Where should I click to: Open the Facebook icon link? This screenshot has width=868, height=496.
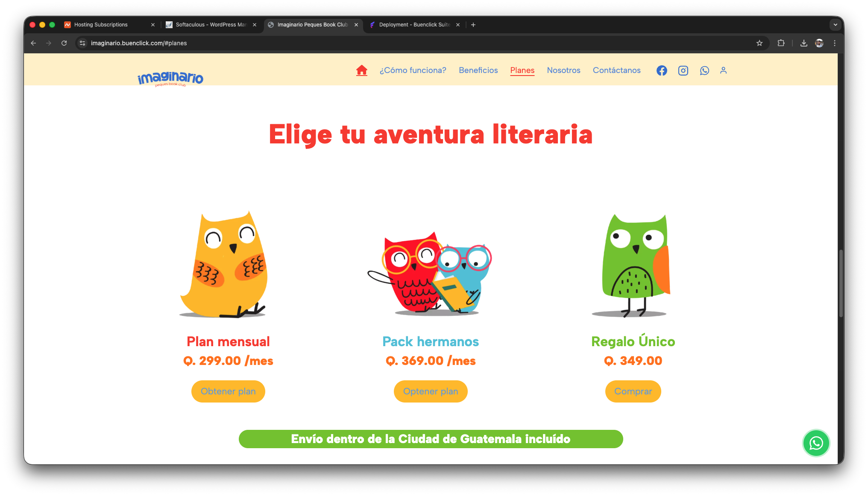662,70
